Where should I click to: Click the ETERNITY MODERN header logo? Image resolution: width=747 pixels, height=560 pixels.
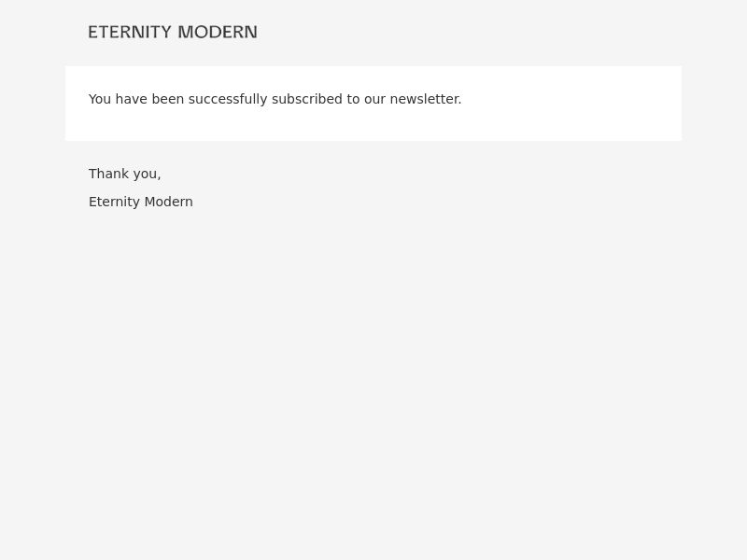(173, 33)
